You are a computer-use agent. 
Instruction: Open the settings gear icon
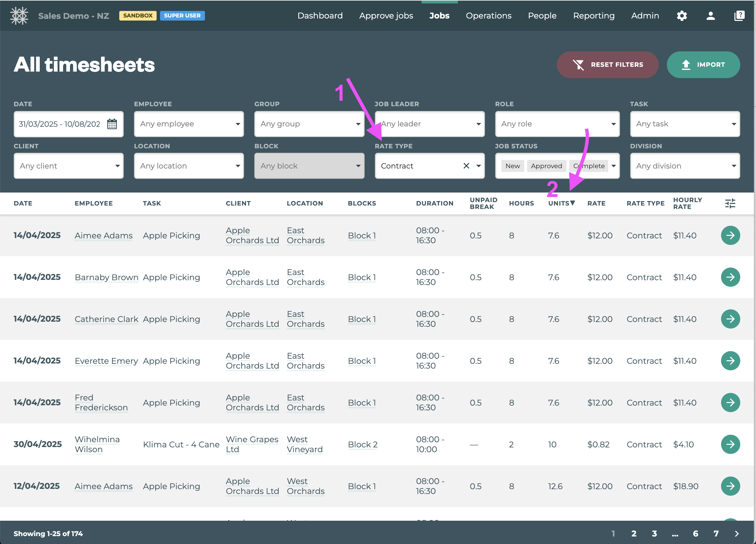682,16
